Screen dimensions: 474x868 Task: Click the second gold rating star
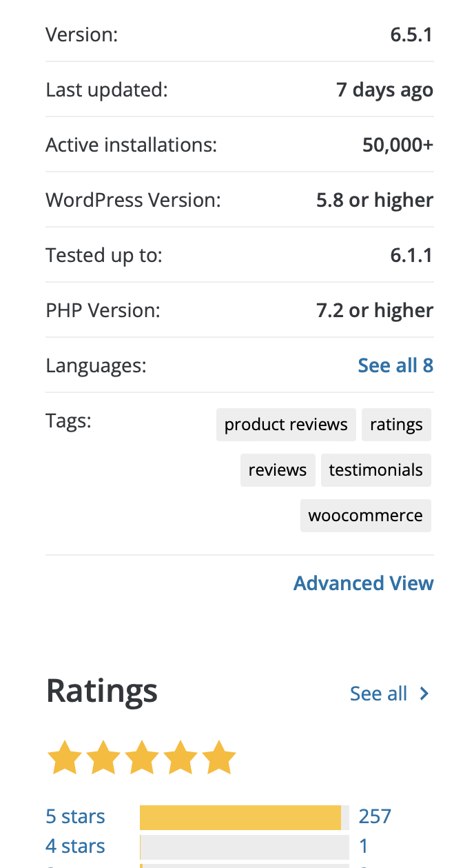coord(103,758)
